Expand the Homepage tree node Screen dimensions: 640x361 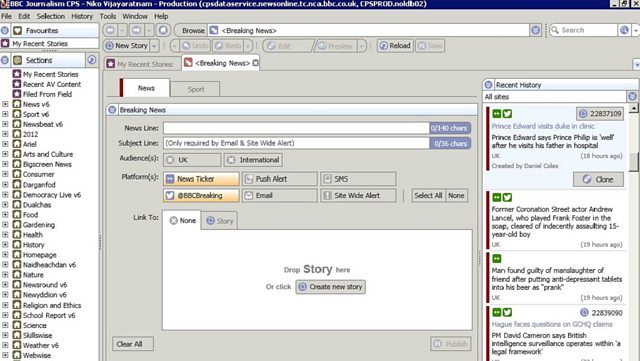tap(5, 255)
